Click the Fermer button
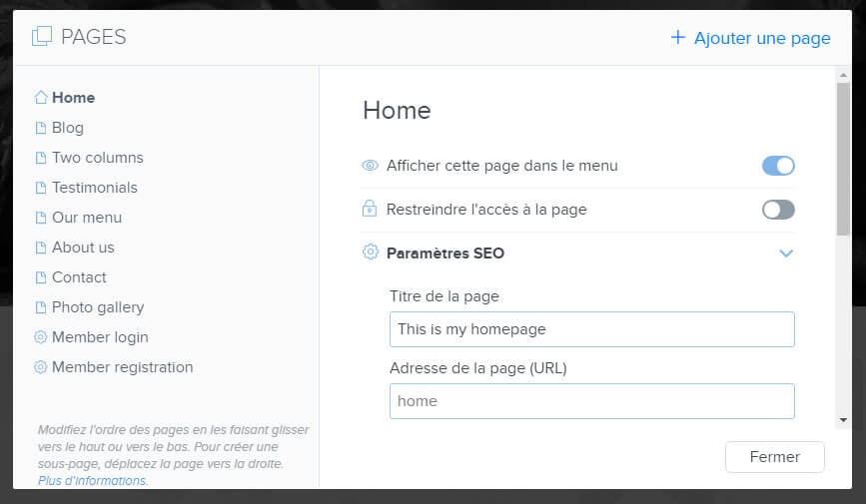Viewport: 866px width, 504px height. coord(774,456)
